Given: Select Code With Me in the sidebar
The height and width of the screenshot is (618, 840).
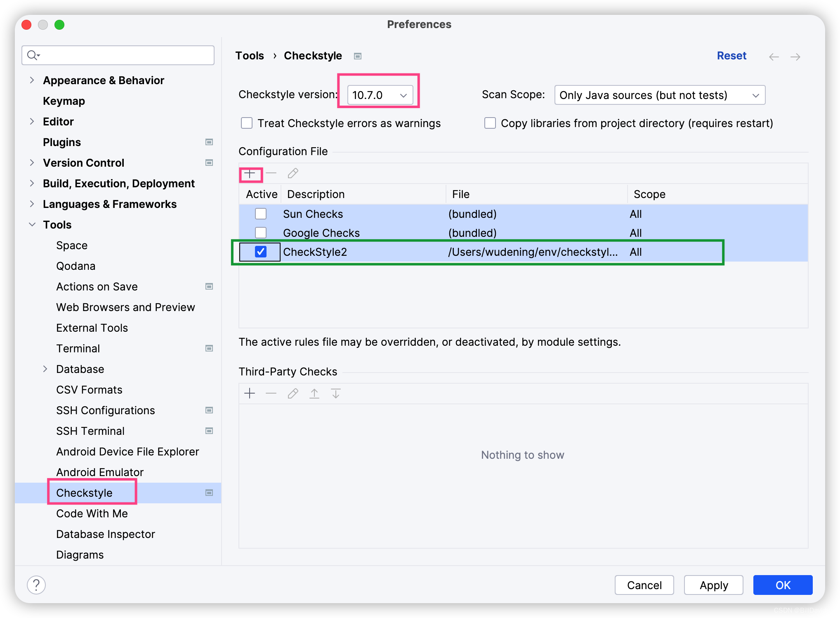Looking at the screenshot, I should [92, 514].
